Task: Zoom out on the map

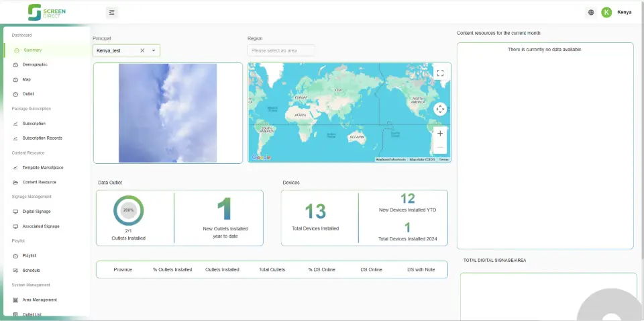Action: [x=440, y=147]
